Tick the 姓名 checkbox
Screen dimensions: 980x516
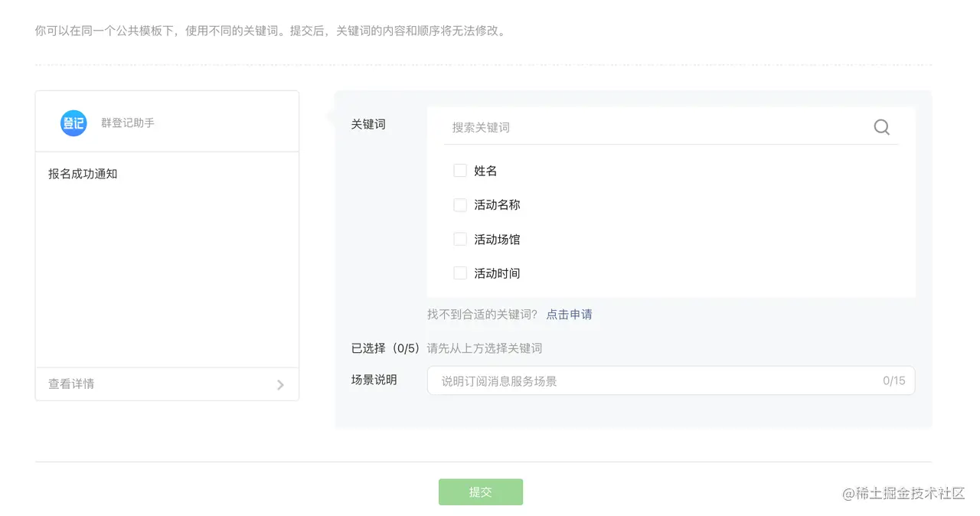[x=460, y=171]
